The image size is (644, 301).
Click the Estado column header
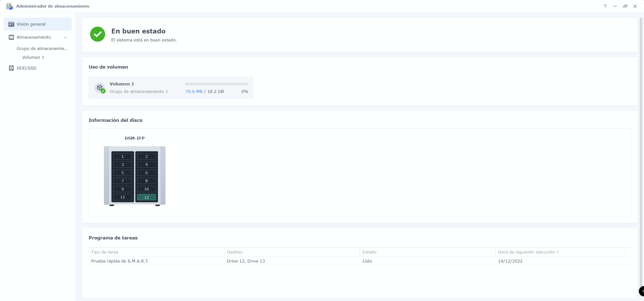point(369,252)
